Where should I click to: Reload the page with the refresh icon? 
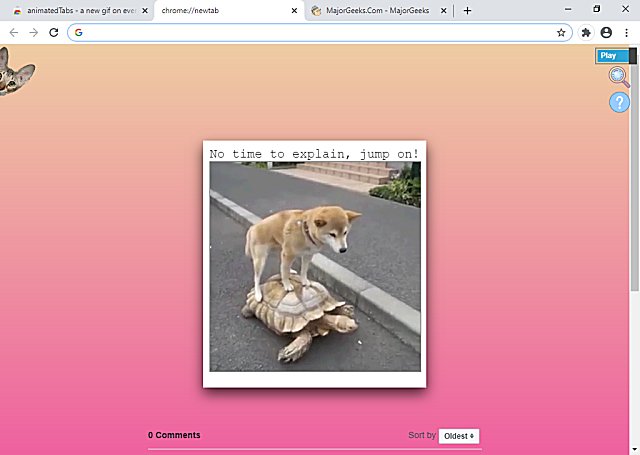[x=54, y=32]
